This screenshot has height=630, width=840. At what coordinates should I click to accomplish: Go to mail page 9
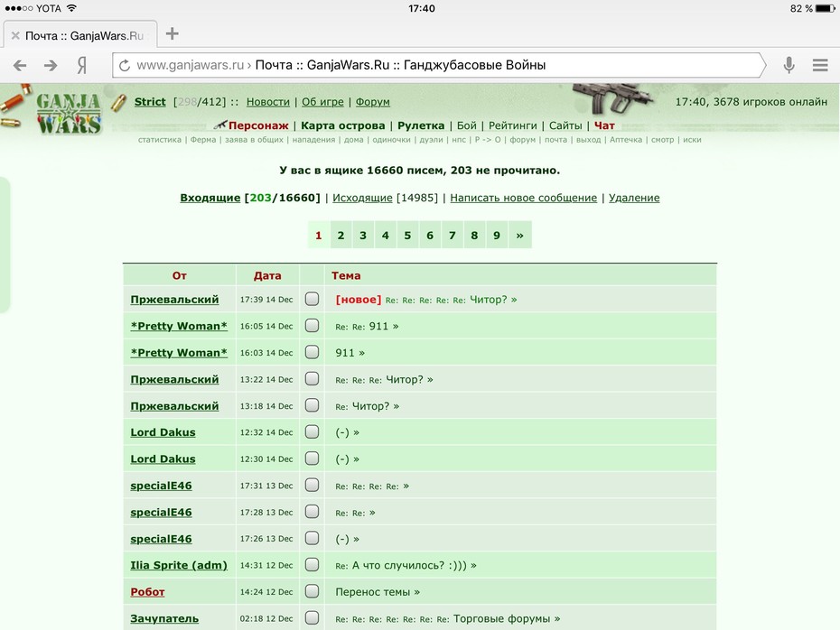[x=497, y=235]
